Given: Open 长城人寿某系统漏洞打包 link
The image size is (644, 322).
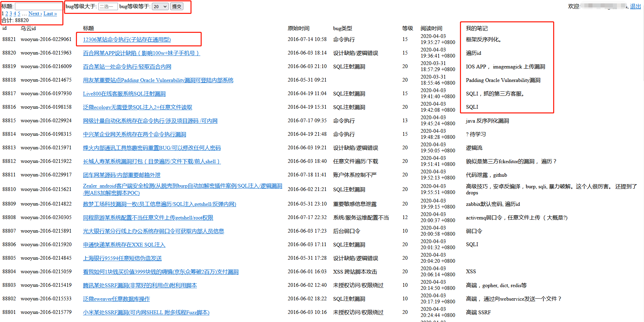Looking at the screenshot, I should (152, 162).
